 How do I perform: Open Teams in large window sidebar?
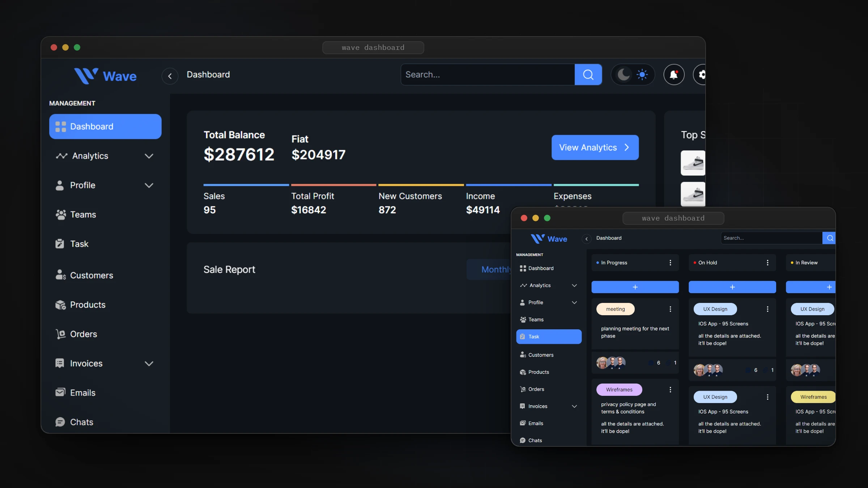[105, 214]
